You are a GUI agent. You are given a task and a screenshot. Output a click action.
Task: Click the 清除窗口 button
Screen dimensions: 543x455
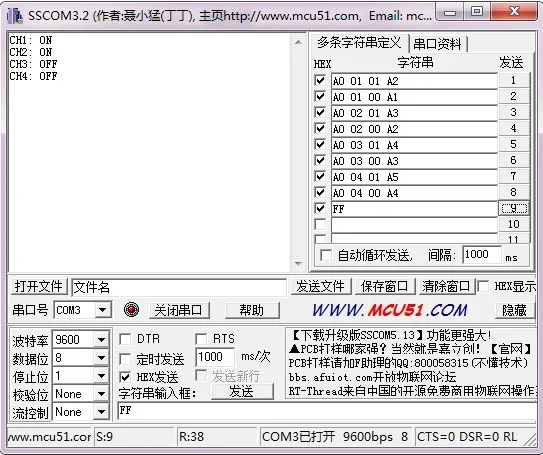[x=446, y=286]
